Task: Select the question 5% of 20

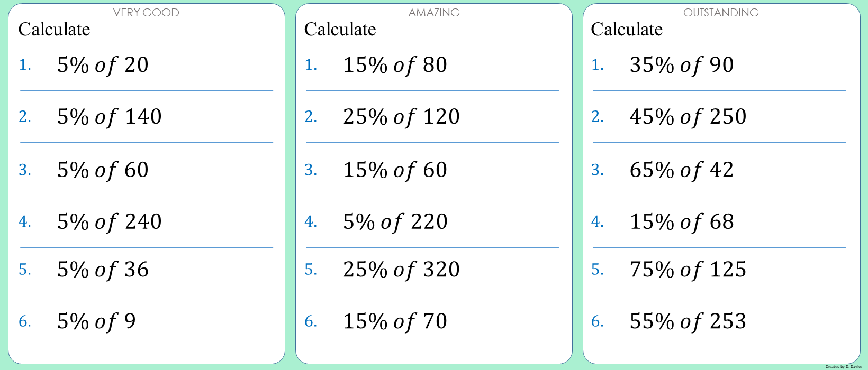Action: pyautogui.click(x=103, y=65)
